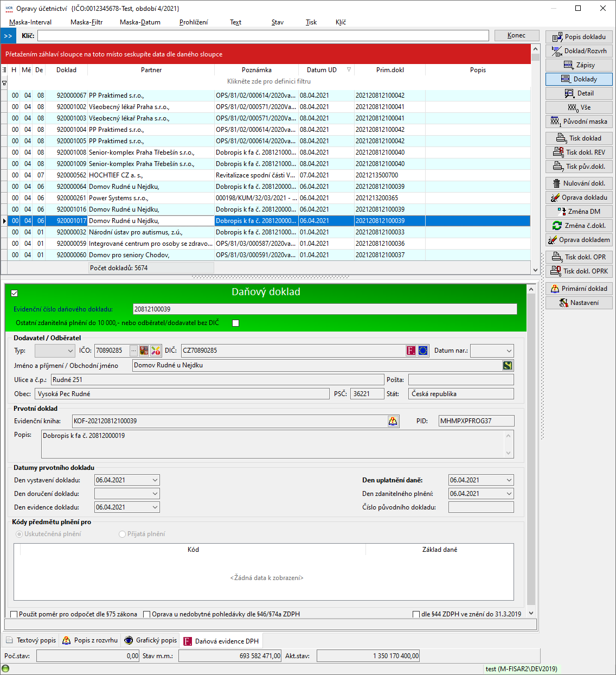
Task: Expand the Typ dropdown
Action: point(70,351)
